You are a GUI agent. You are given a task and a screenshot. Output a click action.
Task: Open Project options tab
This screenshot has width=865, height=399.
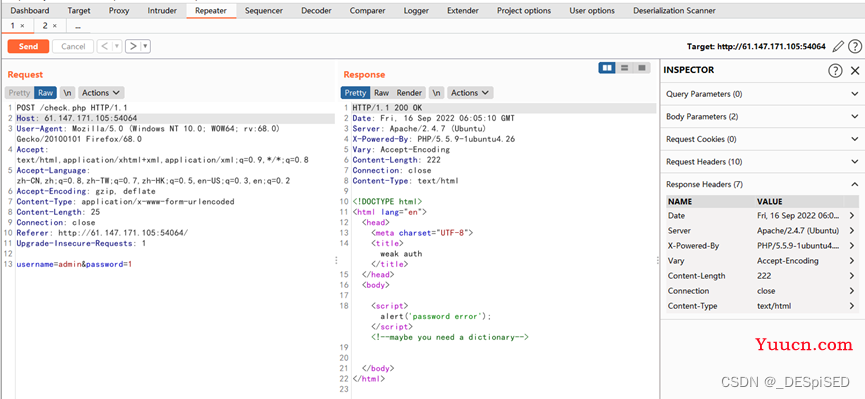tap(524, 10)
